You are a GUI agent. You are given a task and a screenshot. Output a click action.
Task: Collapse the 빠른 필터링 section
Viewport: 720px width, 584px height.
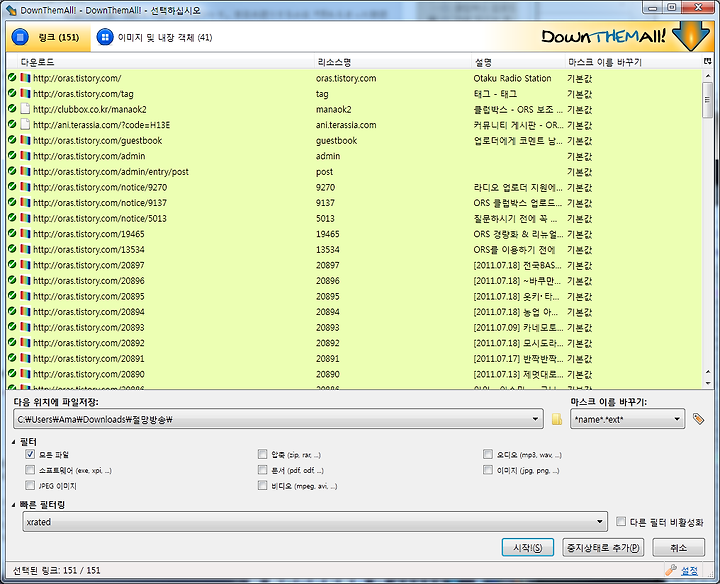[14, 505]
